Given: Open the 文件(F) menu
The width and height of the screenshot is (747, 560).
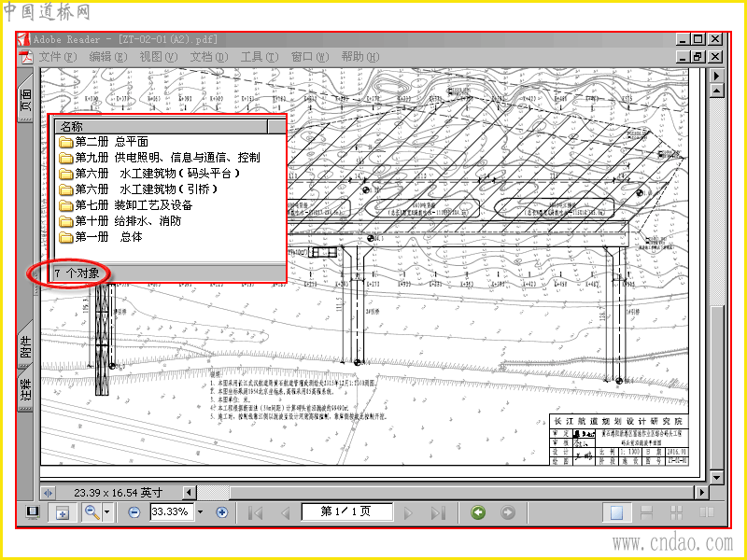Looking at the screenshot, I should point(57,57).
